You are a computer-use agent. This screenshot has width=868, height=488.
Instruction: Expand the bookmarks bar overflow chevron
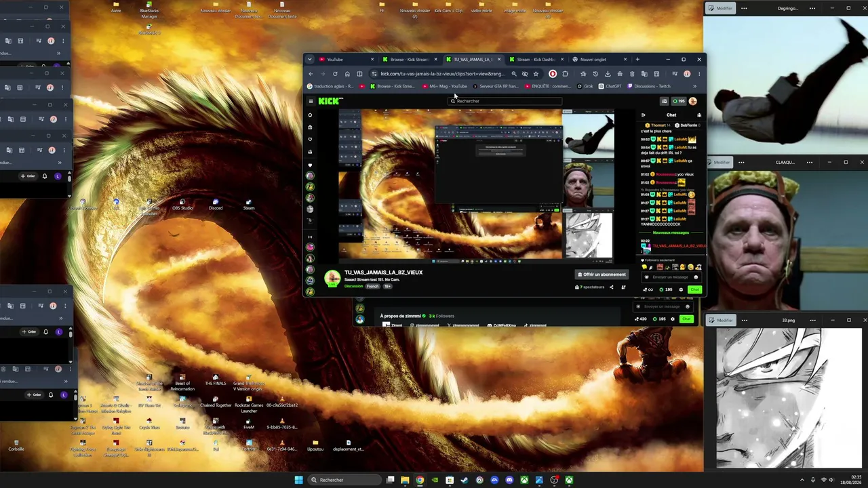pos(694,86)
